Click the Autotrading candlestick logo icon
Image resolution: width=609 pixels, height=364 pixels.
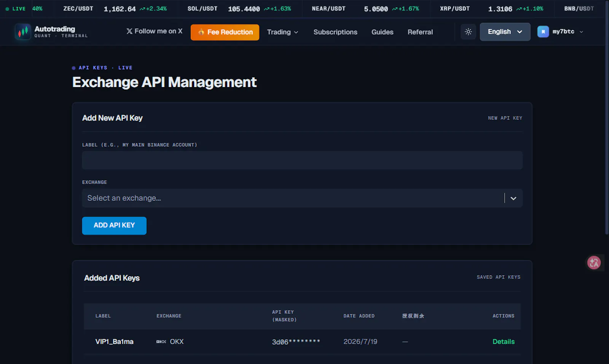23,32
